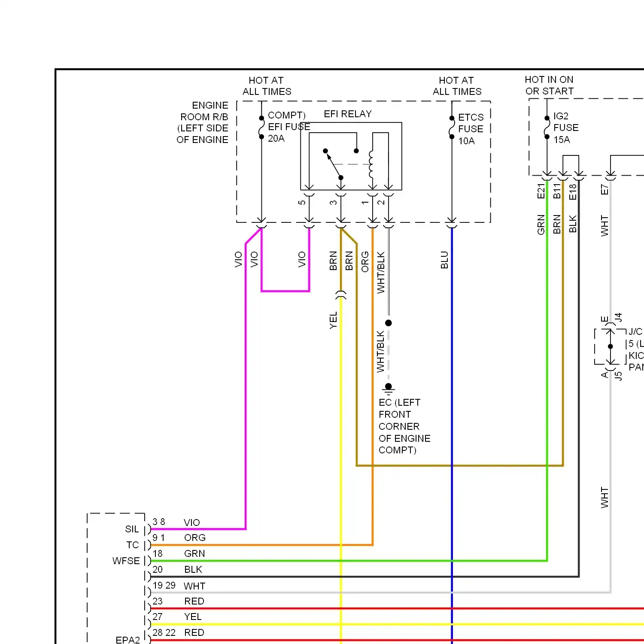Select the J4 junction connector label
The width and height of the screenshot is (644, 644).
tap(618, 318)
